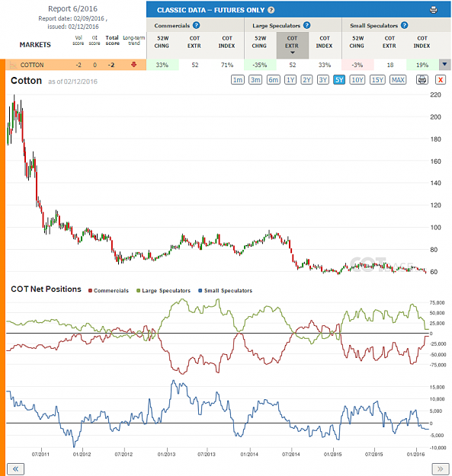Open the Small Speculators help icon
Screen dimensions: 452x476
coord(404,25)
